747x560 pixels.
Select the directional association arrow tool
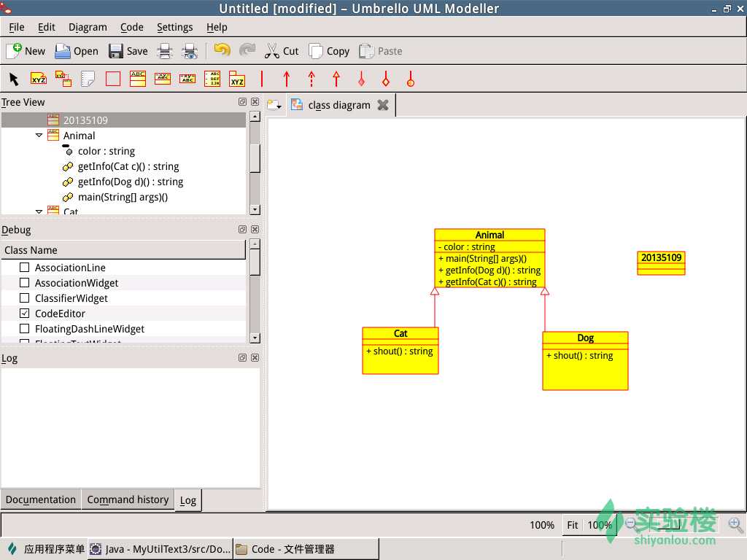click(286, 79)
